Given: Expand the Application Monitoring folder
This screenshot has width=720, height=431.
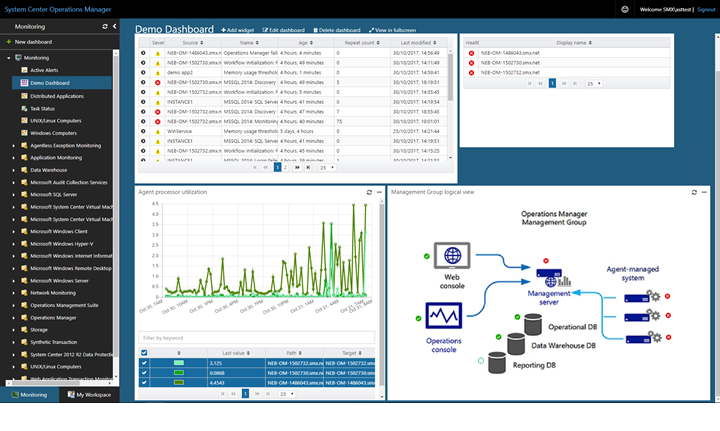Looking at the screenshot, I should pos(13,157).
